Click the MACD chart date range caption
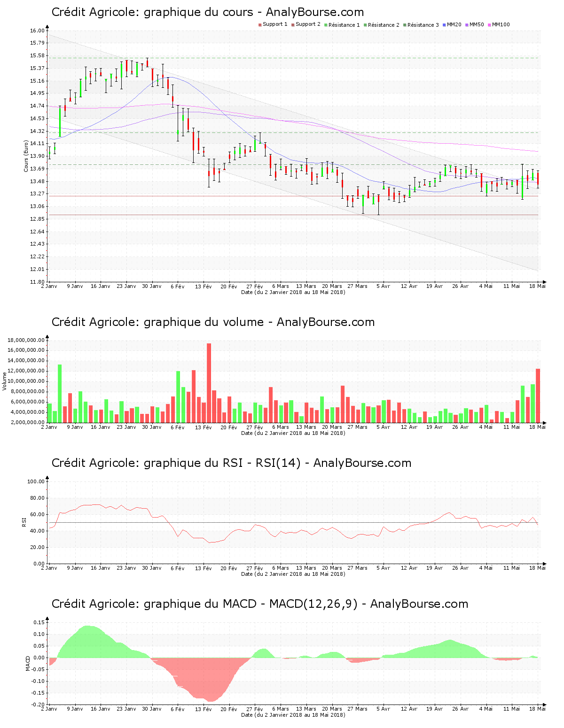This screenshot has height=728, width=564. point(293,715)
